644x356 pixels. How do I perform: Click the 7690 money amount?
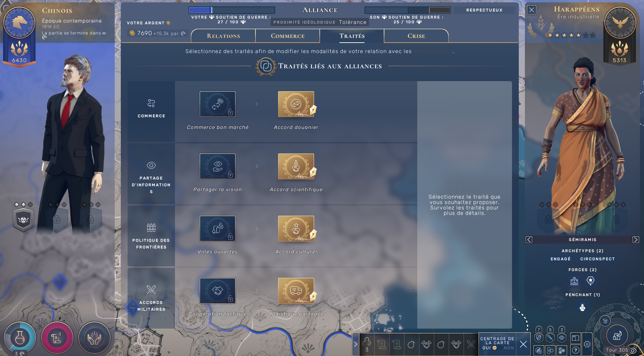point(145,33)
